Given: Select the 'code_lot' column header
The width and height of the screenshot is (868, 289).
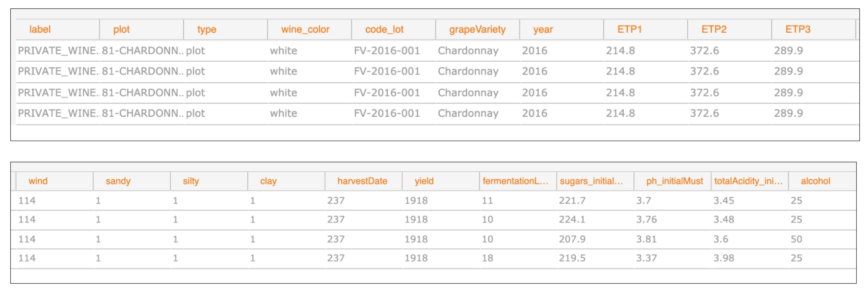Looking at the screenshot, I should click(384, 30).
